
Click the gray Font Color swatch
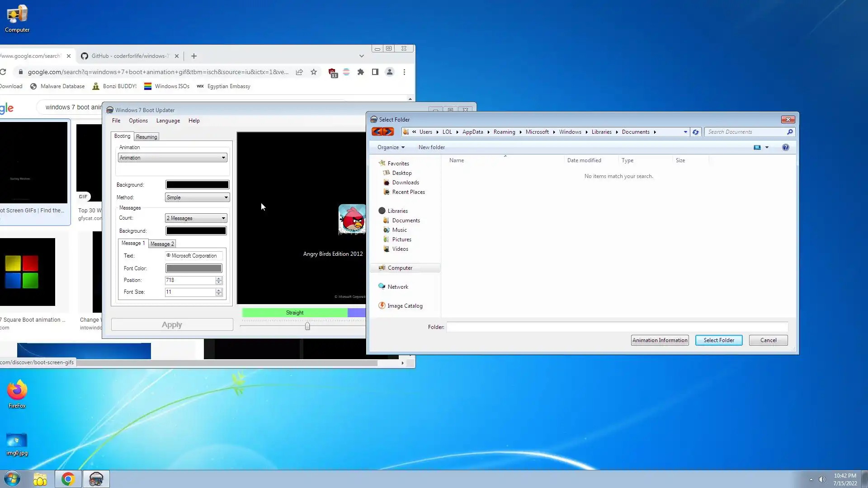coord(193,268)
